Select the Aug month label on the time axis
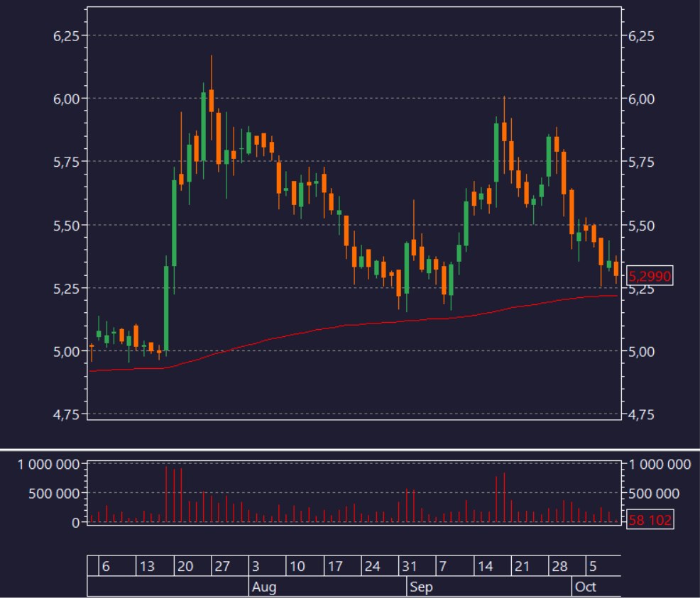Image resolution: width=700 pixels, height=598 pixels. click(x=264, y=587)
